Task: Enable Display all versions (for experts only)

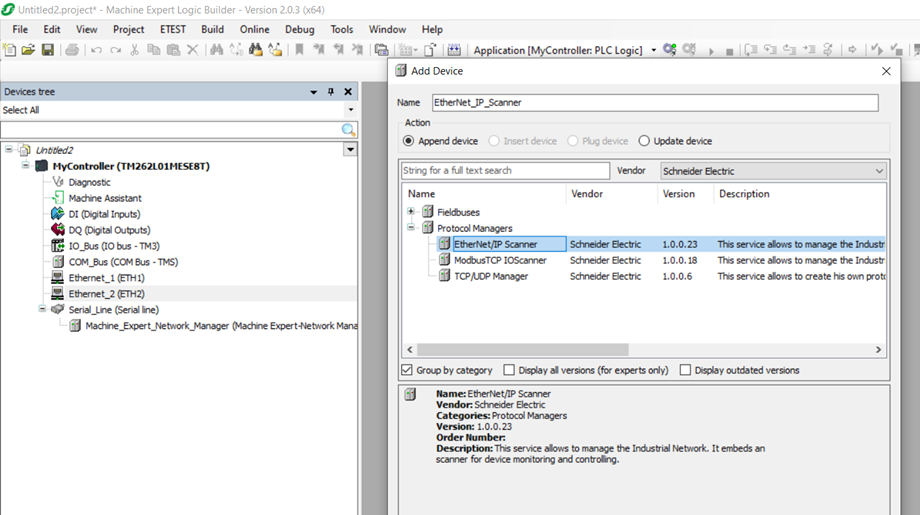Action: pyautogui.click(x=509, y=370)
